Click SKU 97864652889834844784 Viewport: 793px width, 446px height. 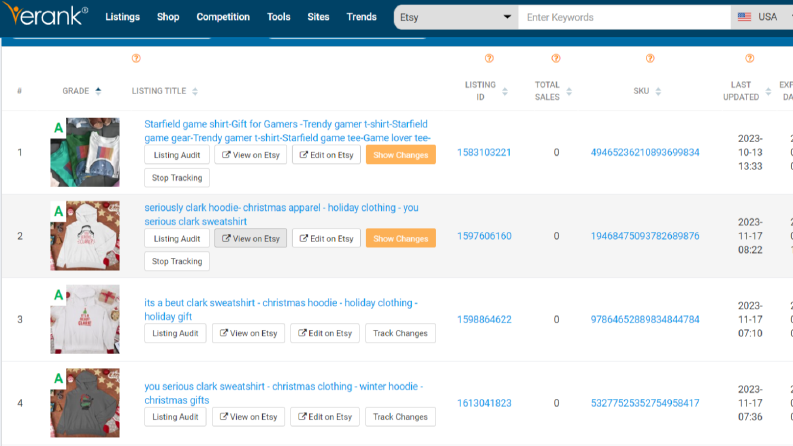click(x=645, y=319)
